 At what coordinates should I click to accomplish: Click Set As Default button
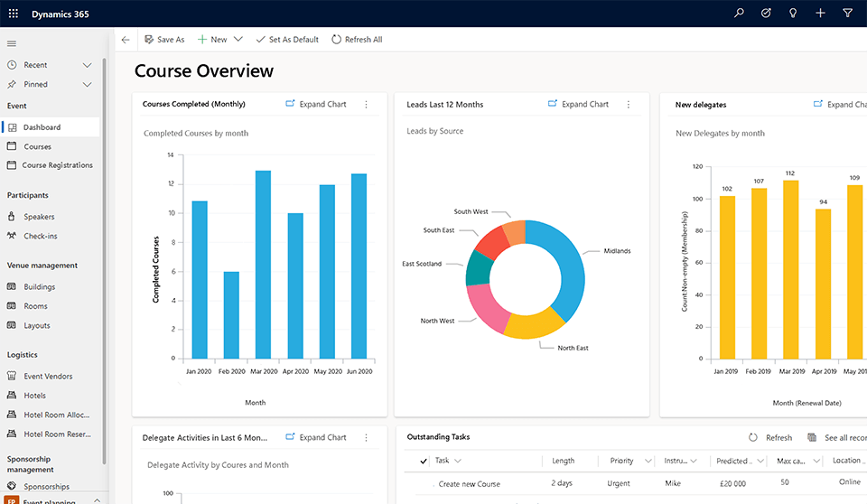pyautogui.click(x=287, y=40)
